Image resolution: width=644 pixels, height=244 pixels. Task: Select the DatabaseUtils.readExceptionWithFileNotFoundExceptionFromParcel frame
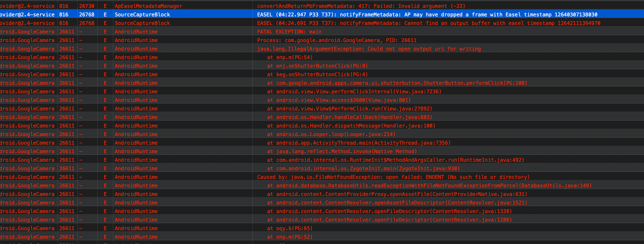tap(429, 185)
